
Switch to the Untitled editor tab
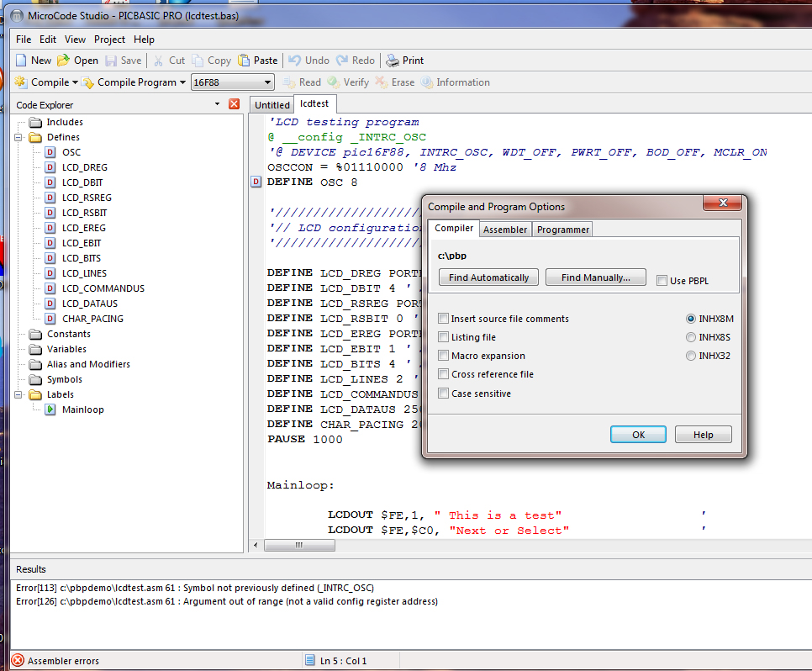tap(272, 104)
